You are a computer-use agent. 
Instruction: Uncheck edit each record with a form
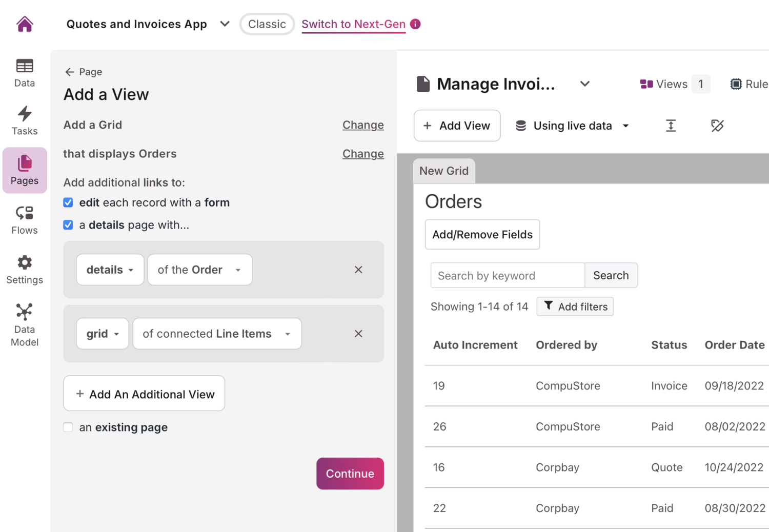(68, 202)
